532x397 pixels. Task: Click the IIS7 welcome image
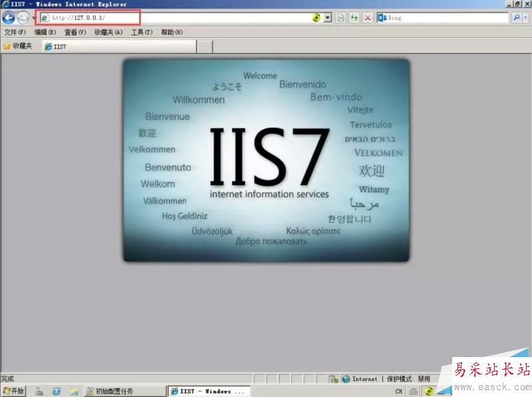point(267,160)
